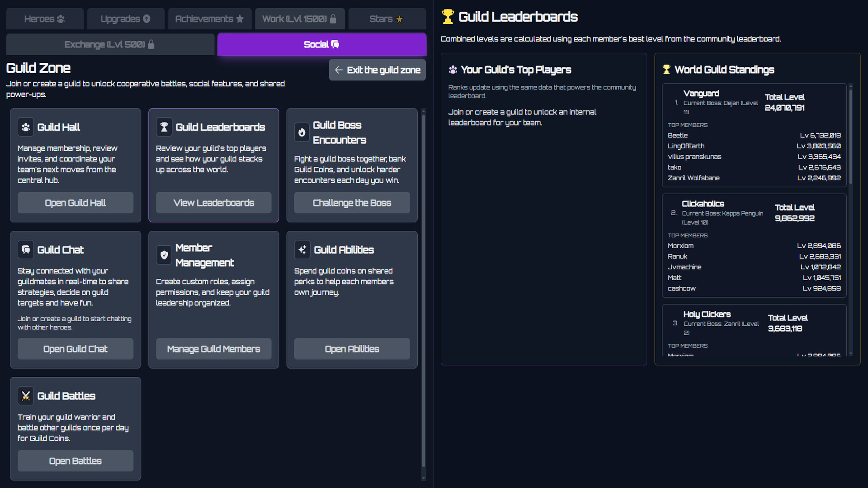Image resolution: width=868 pixels, height=488 pixels.
Task: Click the back arrow in Exit the guild zone
Action: tap(339, 70)
